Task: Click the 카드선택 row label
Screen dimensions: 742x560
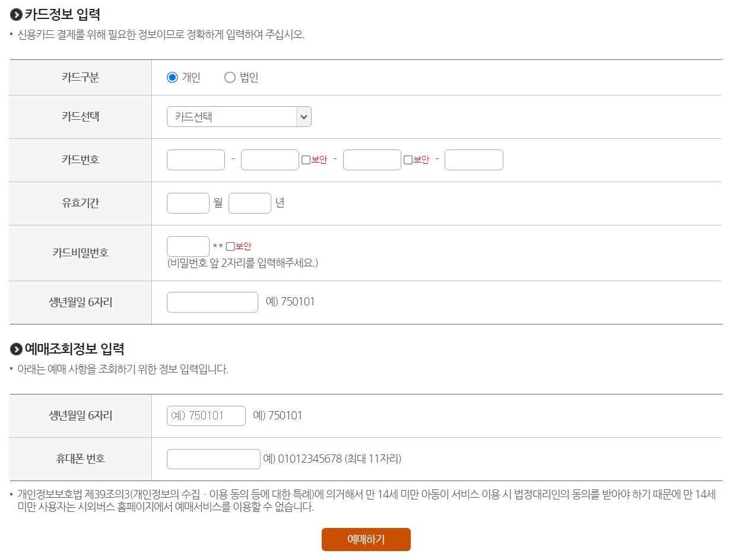Action: 80,116
